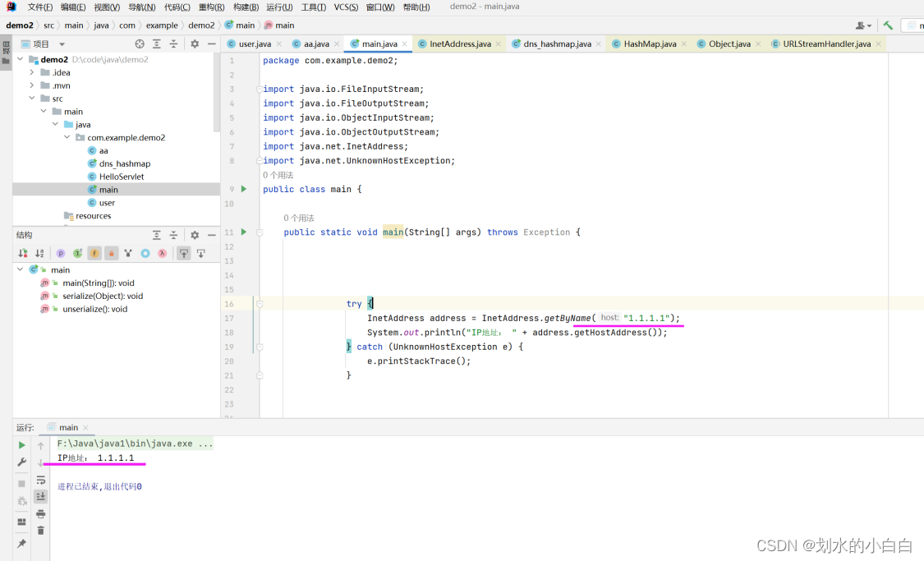This screenshot has height=561, width=924.
Task: Click the build project hammer icon
Action: click(x=888, y=25)
